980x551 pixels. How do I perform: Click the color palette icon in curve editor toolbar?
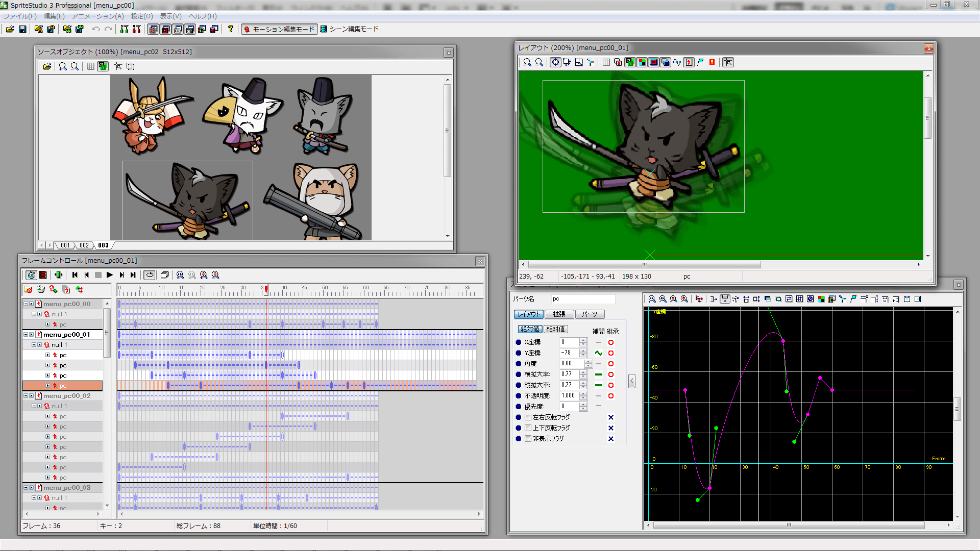(821, 299)
